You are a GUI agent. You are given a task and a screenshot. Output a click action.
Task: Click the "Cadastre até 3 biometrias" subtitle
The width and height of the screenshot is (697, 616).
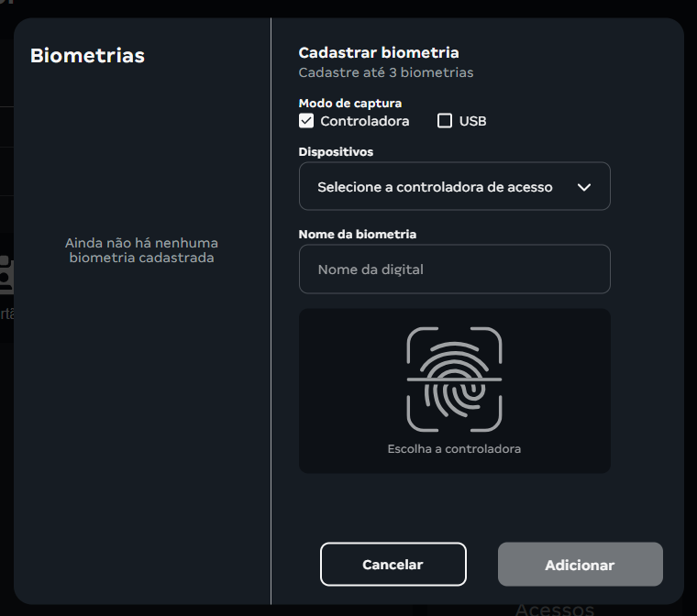[x=385, y=72]
